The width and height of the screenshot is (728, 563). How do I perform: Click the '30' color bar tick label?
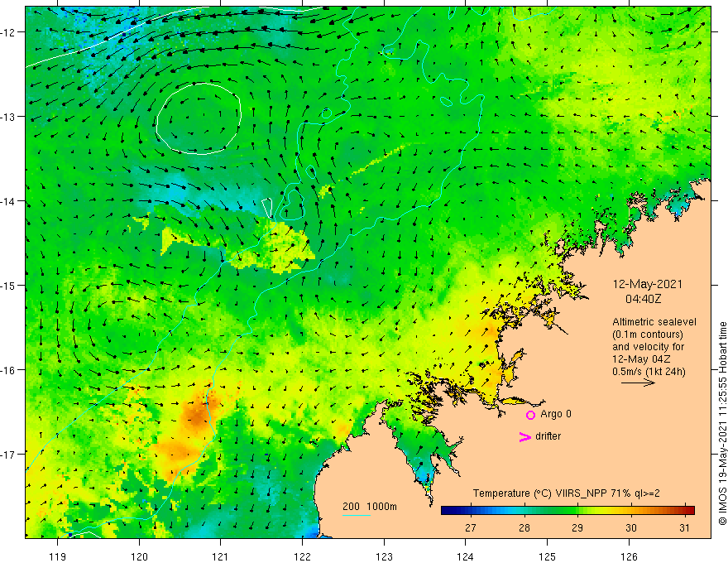pos(630,528)
